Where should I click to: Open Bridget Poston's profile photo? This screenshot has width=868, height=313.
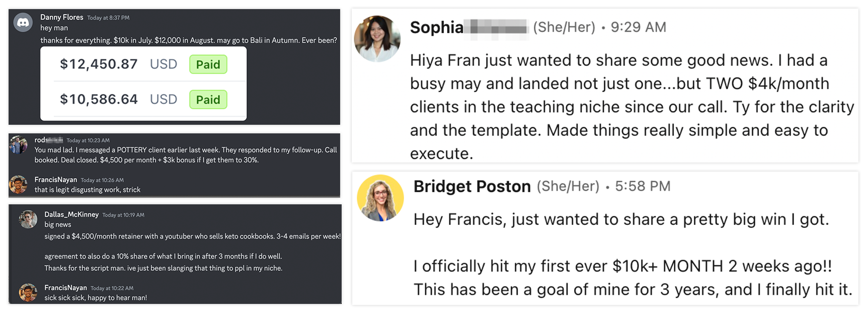click(x=380, y=198)
